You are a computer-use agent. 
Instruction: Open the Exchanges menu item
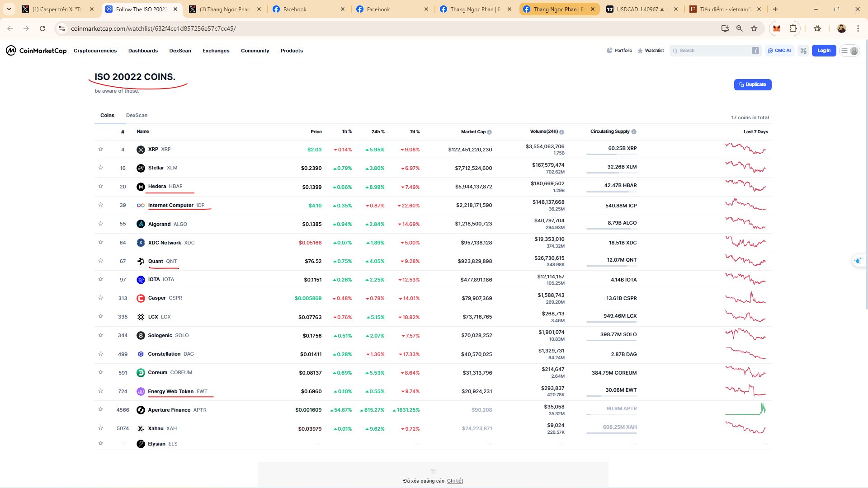point(216,51)
